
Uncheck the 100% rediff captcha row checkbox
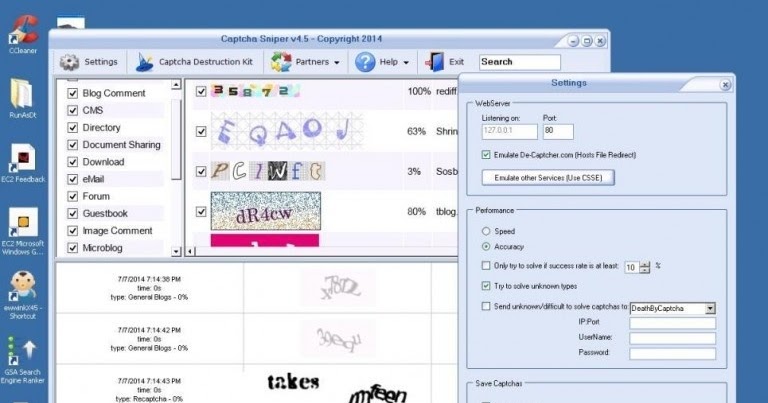point(201,91)
